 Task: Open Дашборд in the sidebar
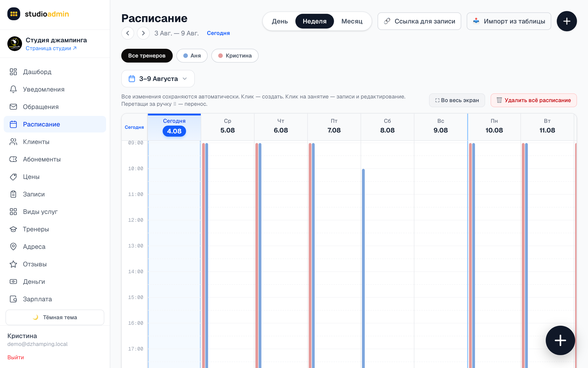click(x=55, y=72)
